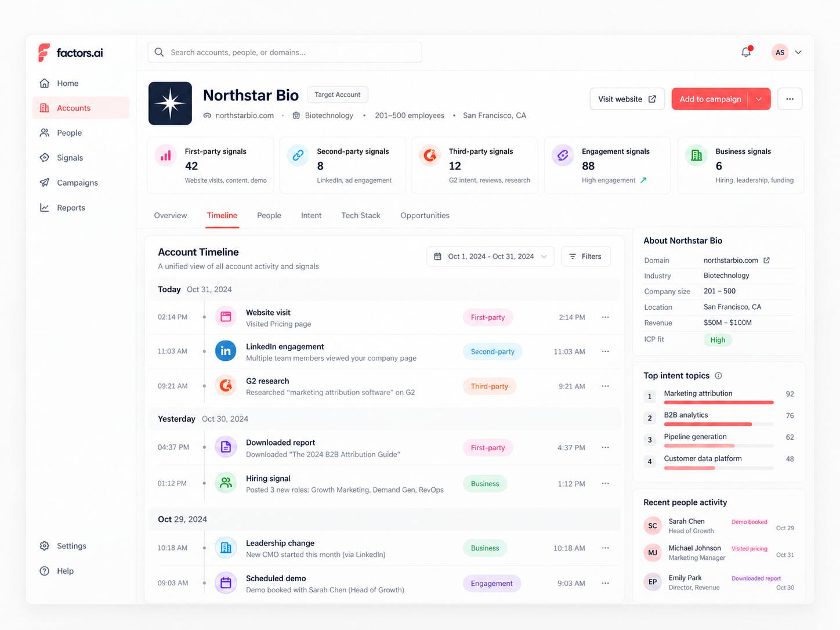Switch to the Overview tab
This screenshot has width=840, height=630.
[x=171, y=216]
